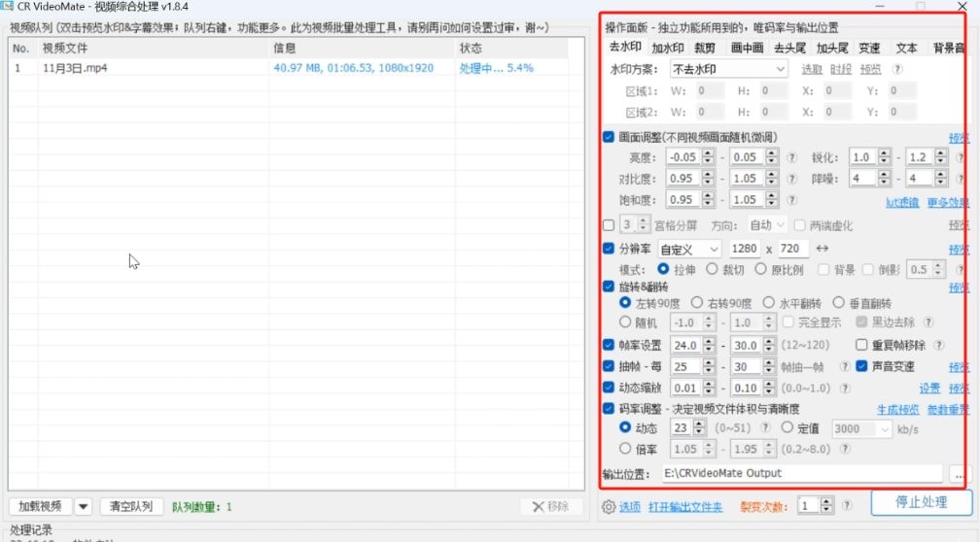
Task: Switch to the 变速 tab
Action: tap(869, 49)
